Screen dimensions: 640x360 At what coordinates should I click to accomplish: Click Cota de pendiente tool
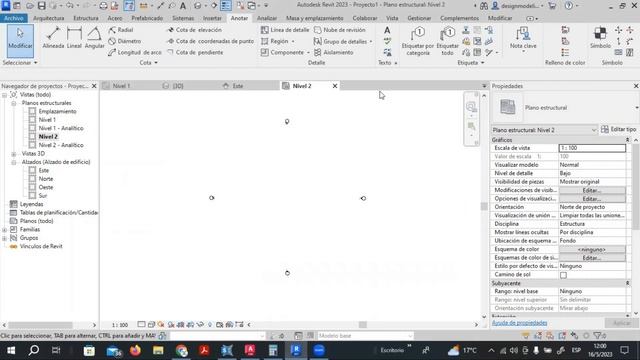[195, 52]
